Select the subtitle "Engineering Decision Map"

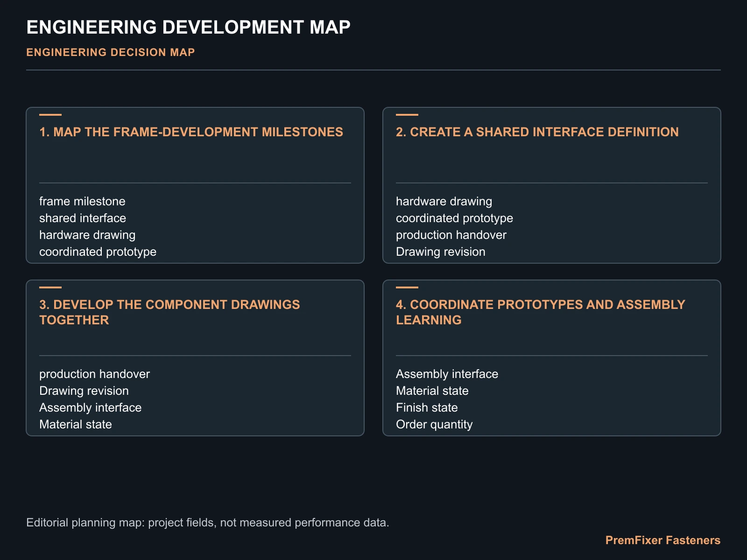tap(111, 52)
